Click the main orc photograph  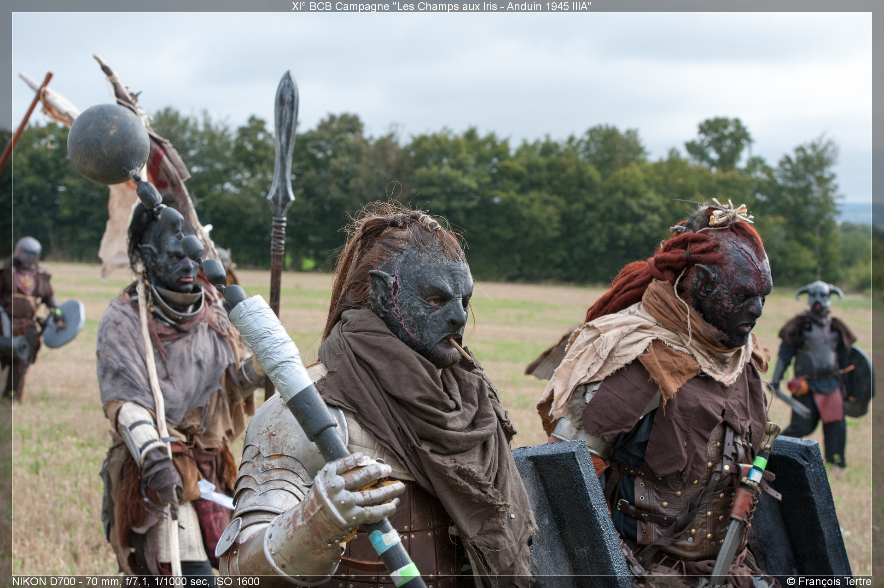point(442,294)
